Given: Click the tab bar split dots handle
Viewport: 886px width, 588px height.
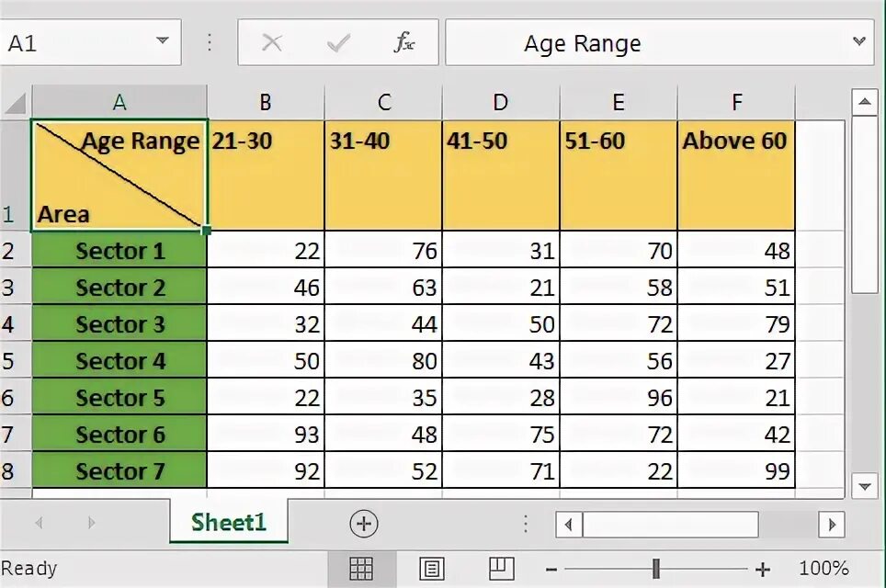Looking at the screenshot, I should [526, 525].
